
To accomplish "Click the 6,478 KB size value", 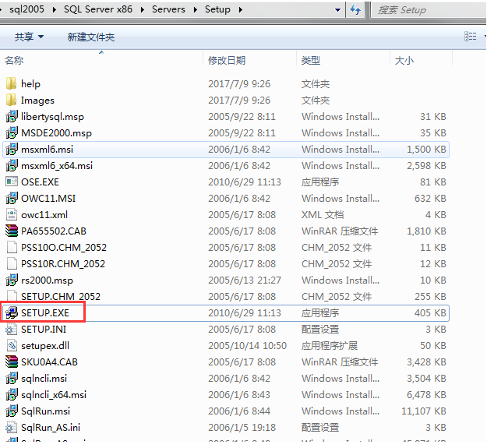I will point(426,394).
